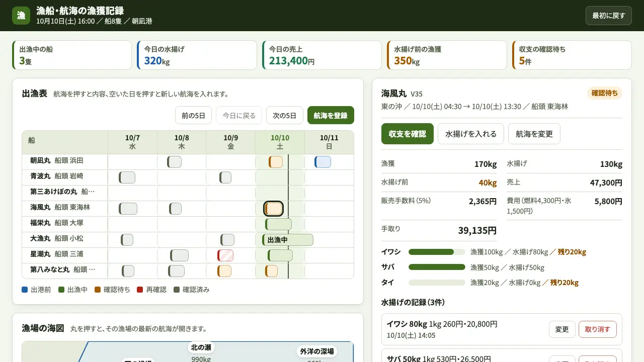This screenshot has width=644, height=362.
Task: Click the 北の瀬 fishing ground label
Action: pyautogui.click(x=201, y=347)
